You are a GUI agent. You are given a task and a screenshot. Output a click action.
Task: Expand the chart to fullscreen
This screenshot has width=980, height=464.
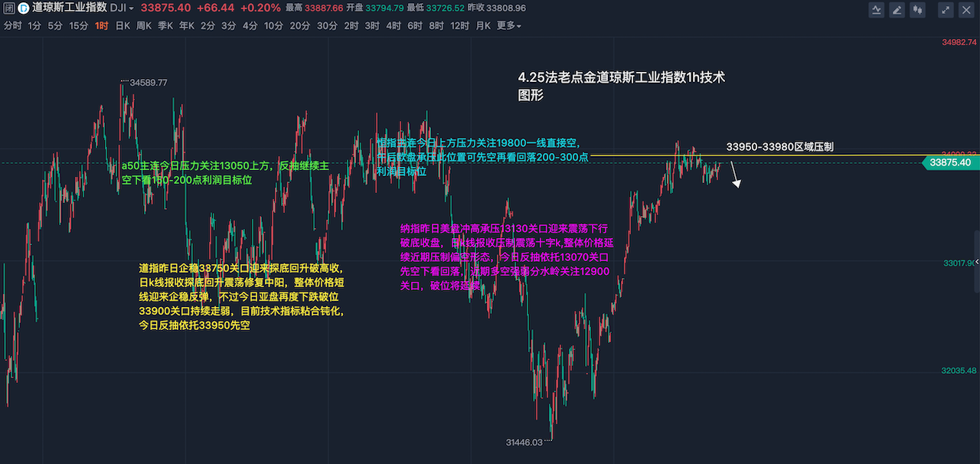tap(946, 10)
